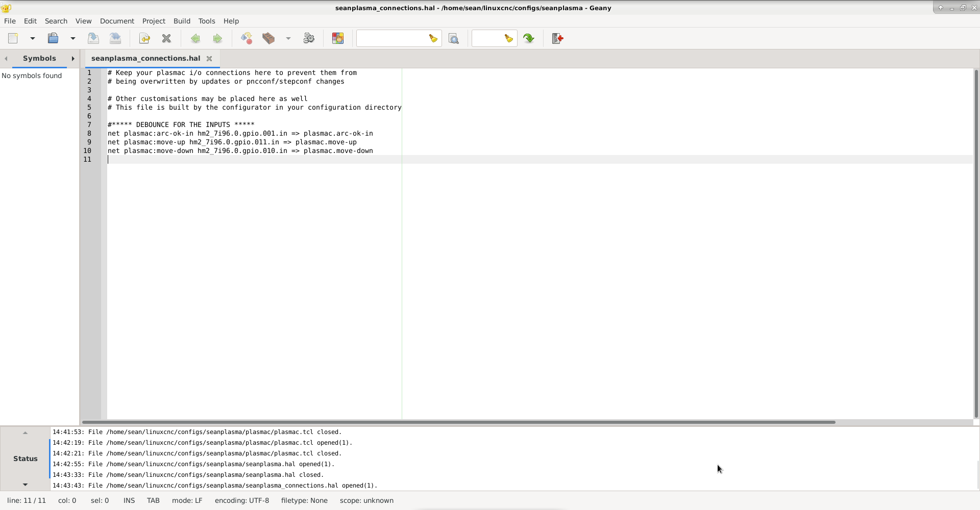Image resolution: width=980 pixels, height=510 pixels.
Task: Click 'No symbols found' text in sidebar
Action: click(32, 75)
